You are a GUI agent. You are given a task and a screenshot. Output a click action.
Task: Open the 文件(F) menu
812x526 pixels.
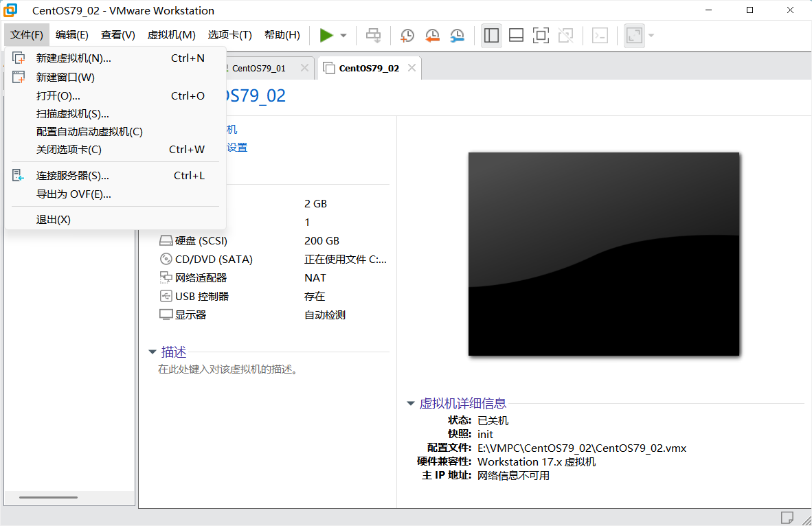click(x=27, y=35)
